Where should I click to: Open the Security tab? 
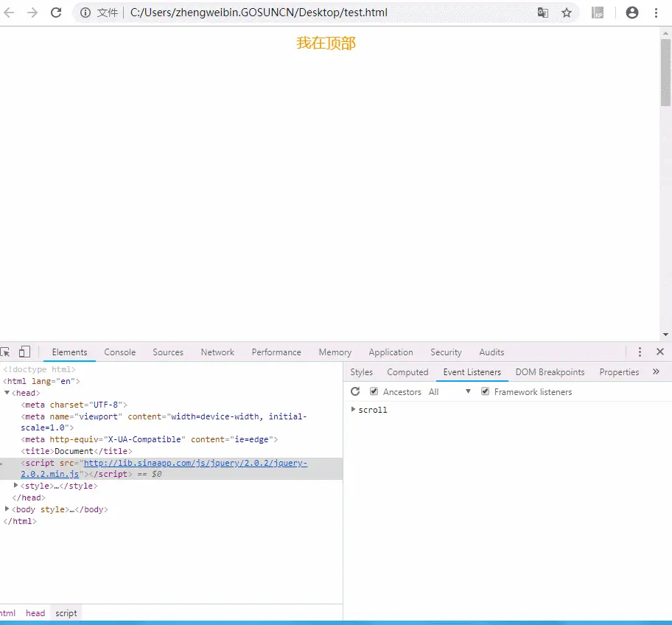tap(446, 352)
